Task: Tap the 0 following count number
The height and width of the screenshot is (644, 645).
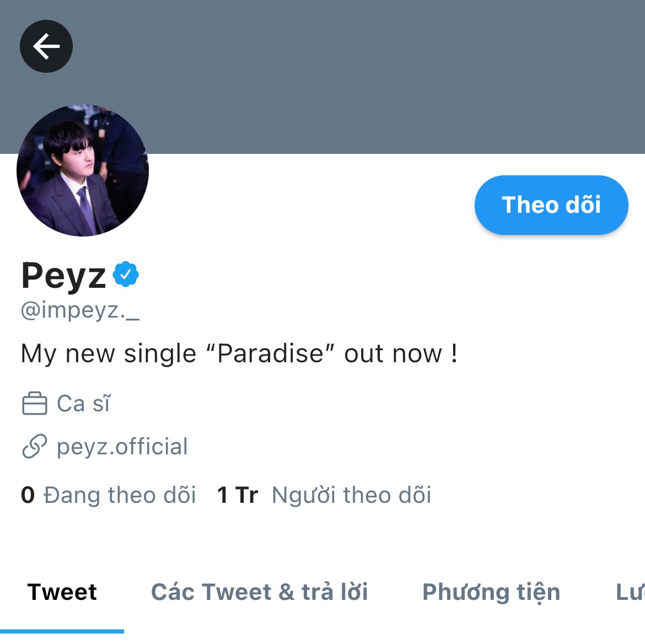Action: [x=28, y=495]
